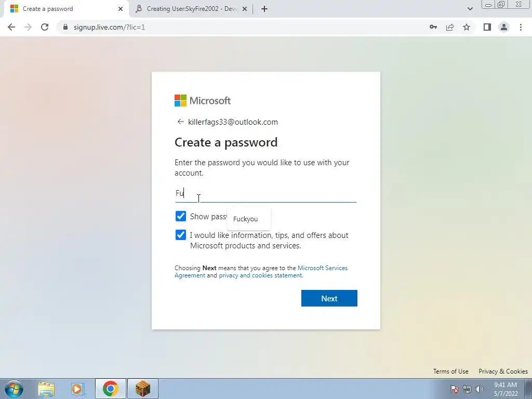Choose the autofill password suggestion
The image size is (532, 399).
(249, 219)
